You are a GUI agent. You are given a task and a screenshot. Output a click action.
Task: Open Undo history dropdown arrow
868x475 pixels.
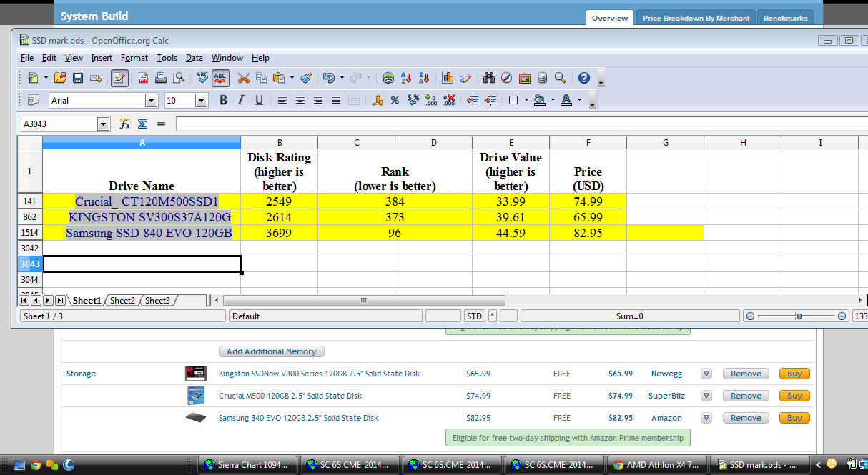(342, 78)
